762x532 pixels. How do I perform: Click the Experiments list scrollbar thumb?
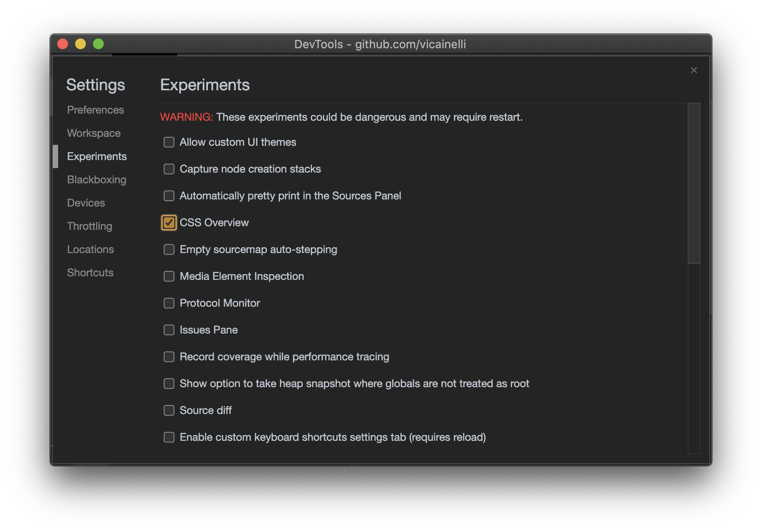pos(694,183)
